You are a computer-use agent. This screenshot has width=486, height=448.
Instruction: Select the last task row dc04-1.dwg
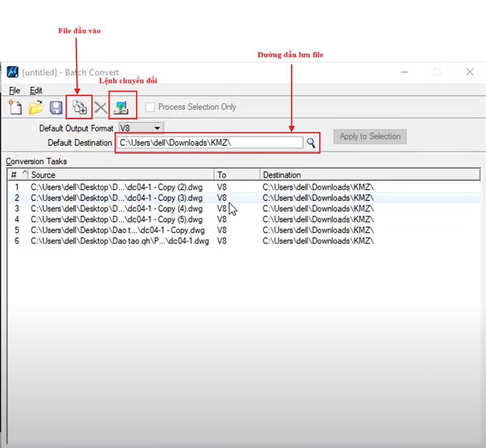[119, 241]
